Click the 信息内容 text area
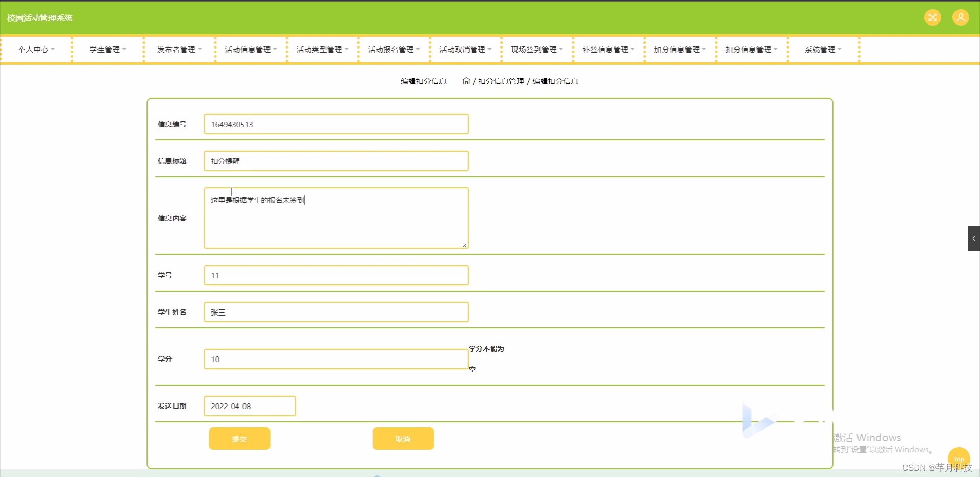This screenshot has width=980, height=477. click(x=335, y=218)
